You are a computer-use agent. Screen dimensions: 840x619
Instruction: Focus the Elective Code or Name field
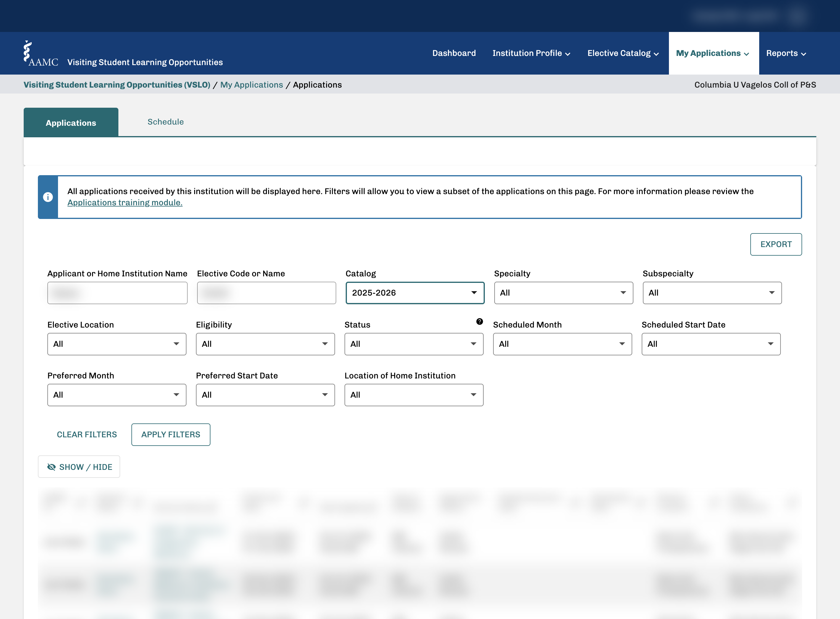tap(266, 293)
